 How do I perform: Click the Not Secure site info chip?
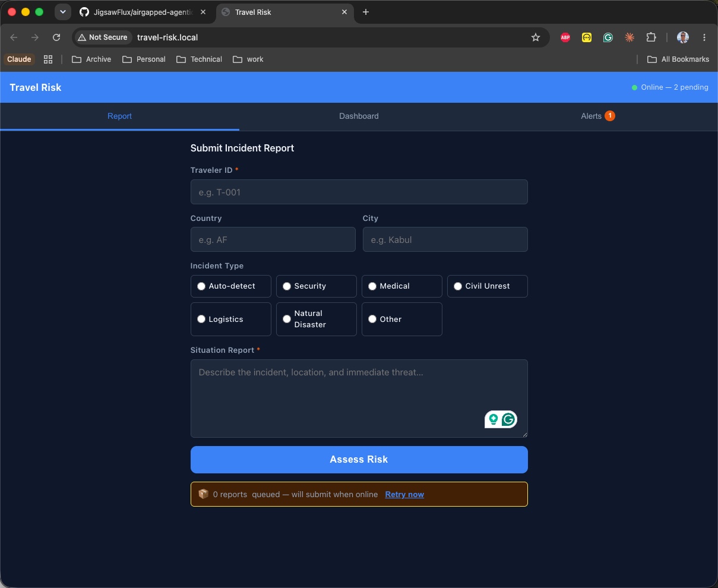pyautogui.click(x=103, y=37)
